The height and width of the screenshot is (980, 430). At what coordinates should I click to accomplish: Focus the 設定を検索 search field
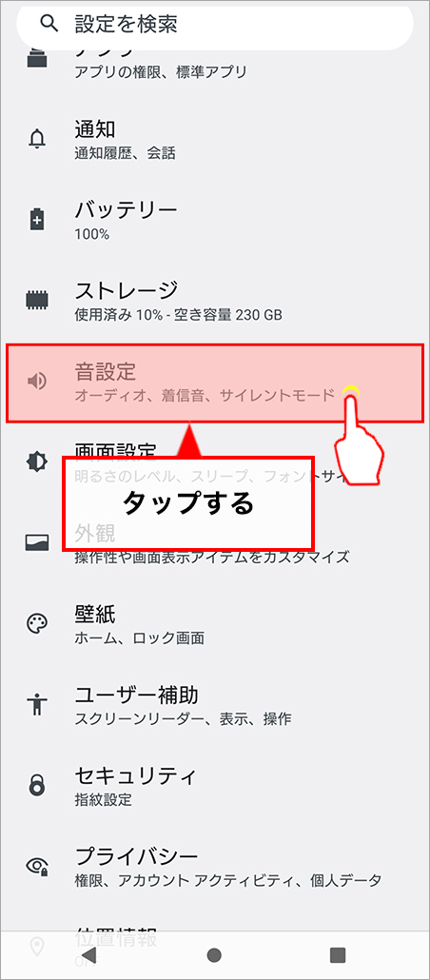coord(215,23)
